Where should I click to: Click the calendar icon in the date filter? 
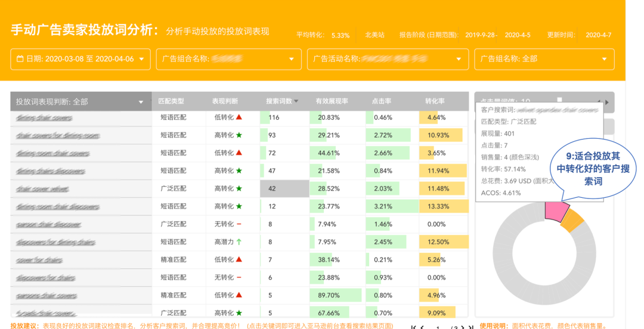click(x=20, y=59)
